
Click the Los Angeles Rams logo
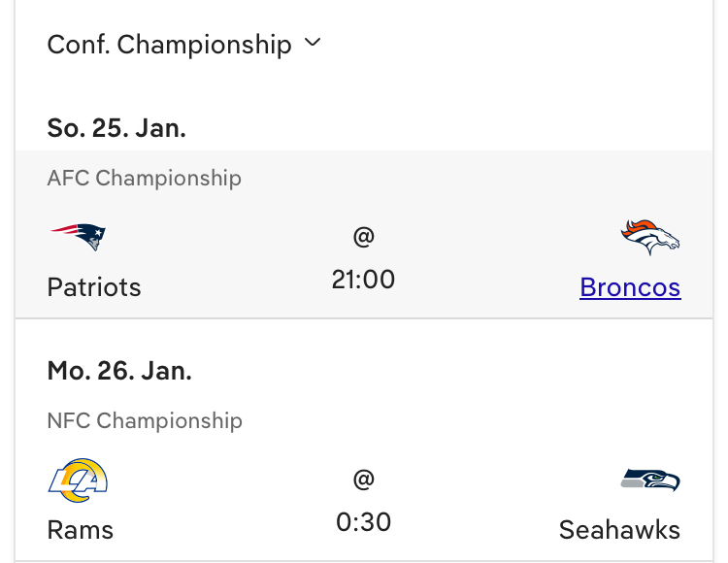pyautogui.click(x=78, y=480)
